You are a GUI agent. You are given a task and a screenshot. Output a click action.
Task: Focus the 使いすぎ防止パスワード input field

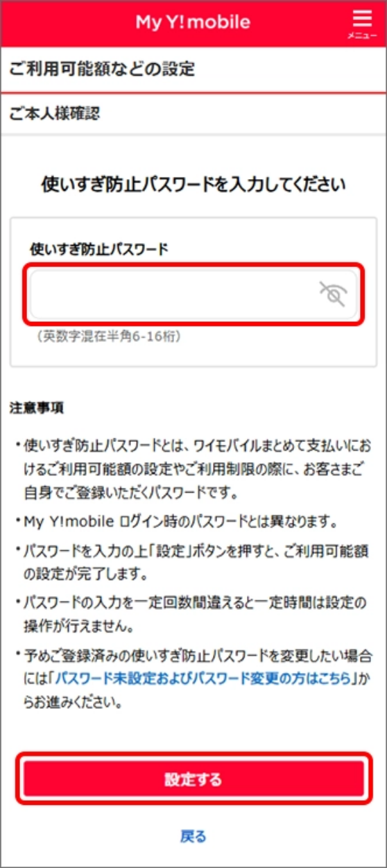[x=193, y=294]
